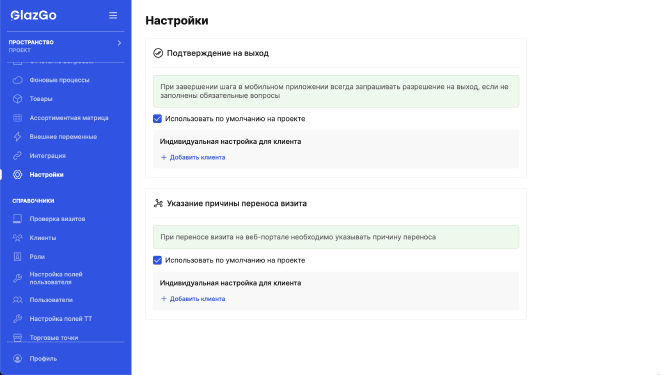Click the Настройка полей пользователя wrench icon
Image resolution: width=660 pixels, height=375 pixels.
click(x=17, y=278)
